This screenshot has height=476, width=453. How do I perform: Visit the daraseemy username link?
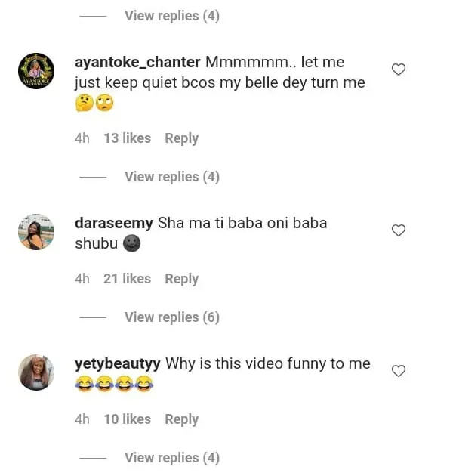(114, 224)
